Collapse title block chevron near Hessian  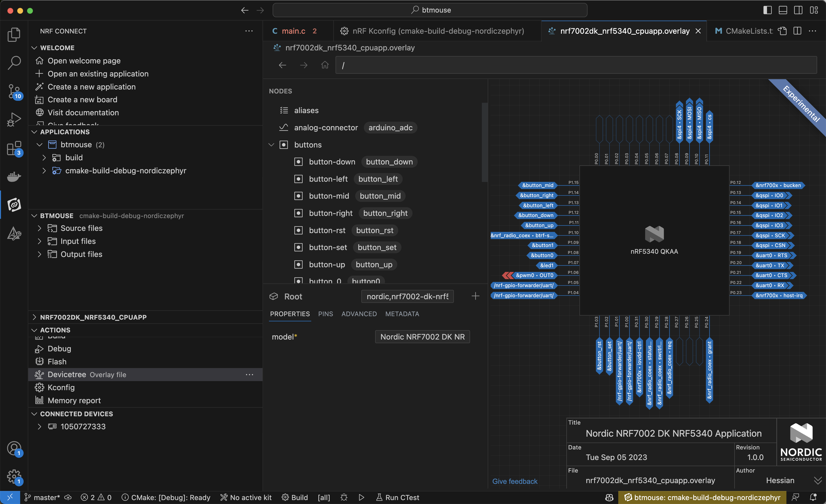pos(817,480)
